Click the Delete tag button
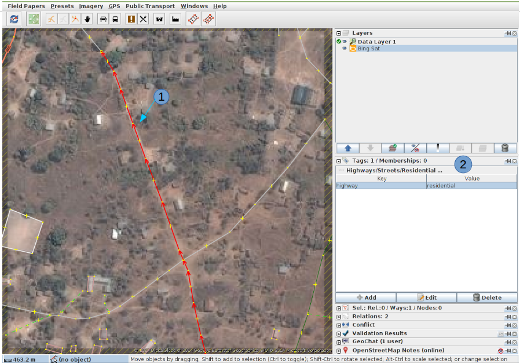The width and height of the screenshot is (520, 364). click(x=487, y=298)
